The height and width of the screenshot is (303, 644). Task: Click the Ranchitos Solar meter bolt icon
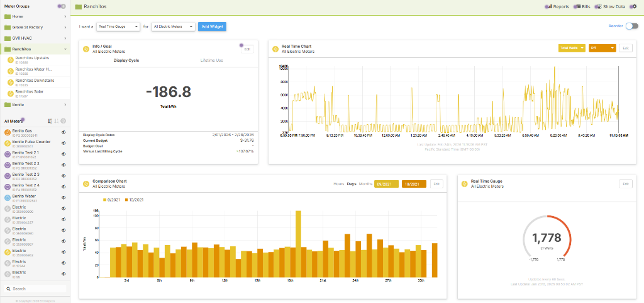[11, 94]
